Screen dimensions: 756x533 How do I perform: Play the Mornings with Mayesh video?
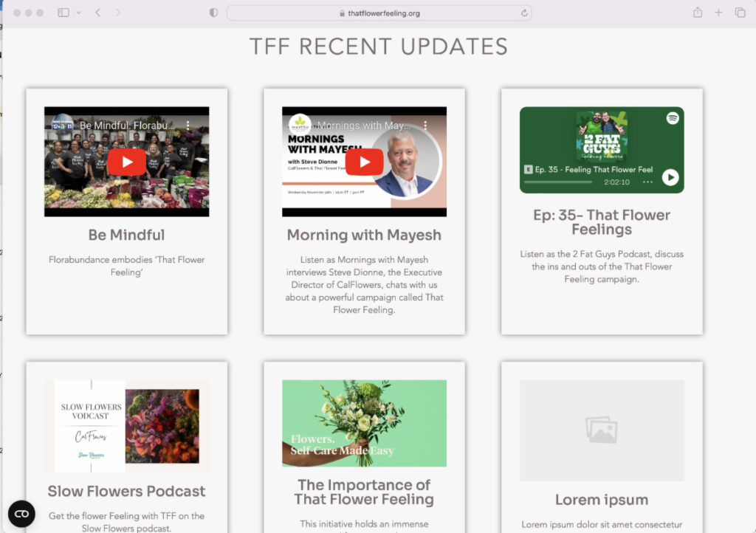point(365,162)
